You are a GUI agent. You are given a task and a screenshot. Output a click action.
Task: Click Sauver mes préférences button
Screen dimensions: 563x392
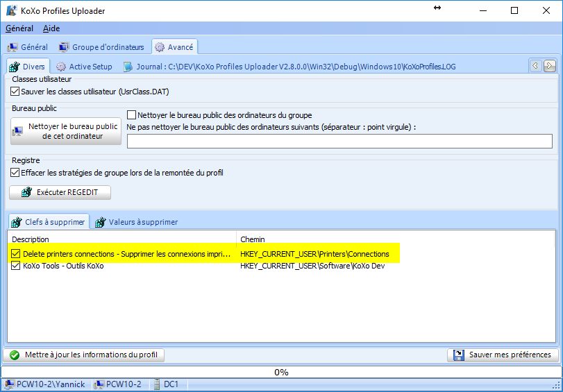click(503, 355)
